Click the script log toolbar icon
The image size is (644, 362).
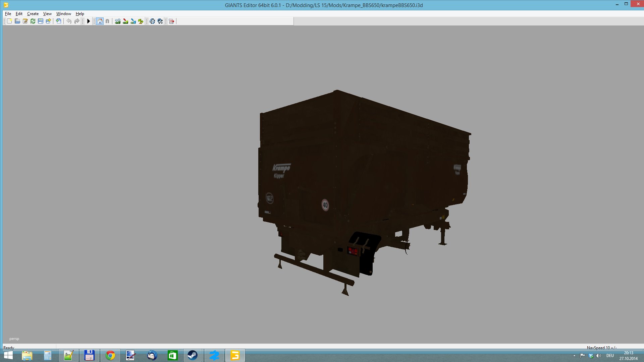[x=172, y=21]
